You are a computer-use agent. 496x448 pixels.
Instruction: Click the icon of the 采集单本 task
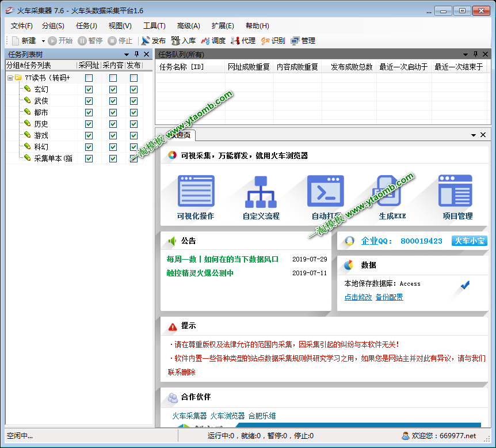28,157
